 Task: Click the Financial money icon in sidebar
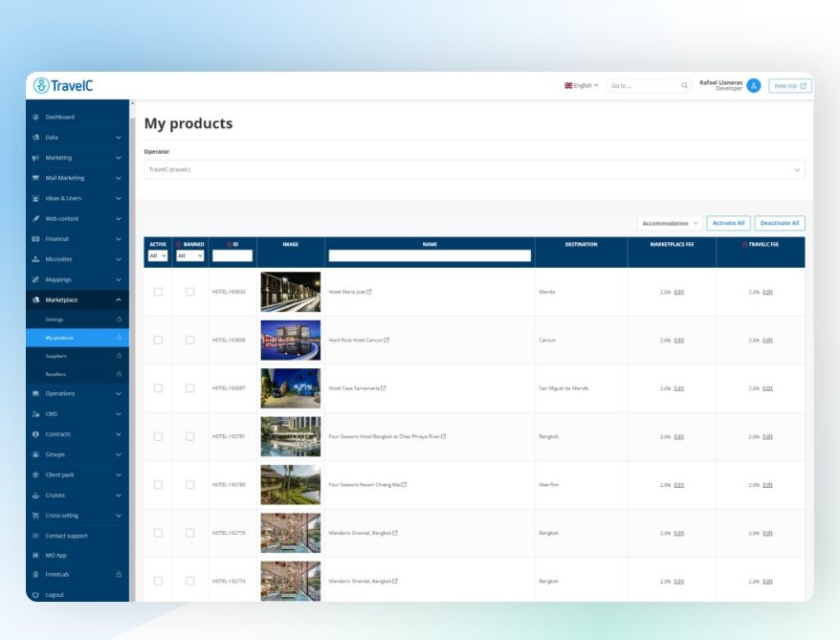[x=35, y=239]
